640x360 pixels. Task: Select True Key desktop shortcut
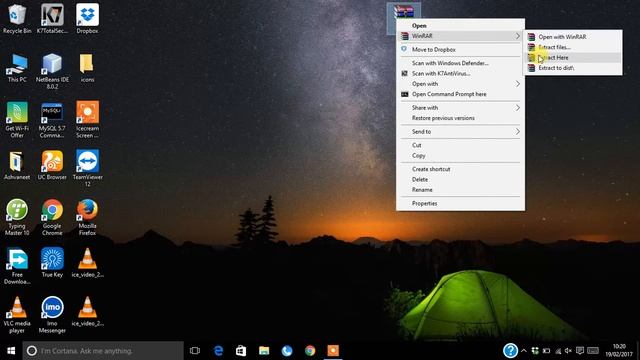click(52, 262)
